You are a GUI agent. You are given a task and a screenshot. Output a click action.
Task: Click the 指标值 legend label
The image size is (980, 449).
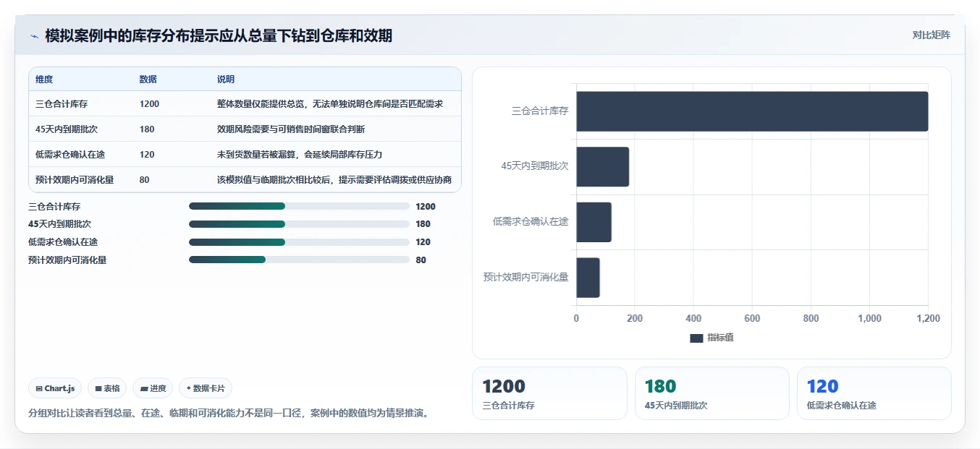pyautogui.click(x=720, y=338)
